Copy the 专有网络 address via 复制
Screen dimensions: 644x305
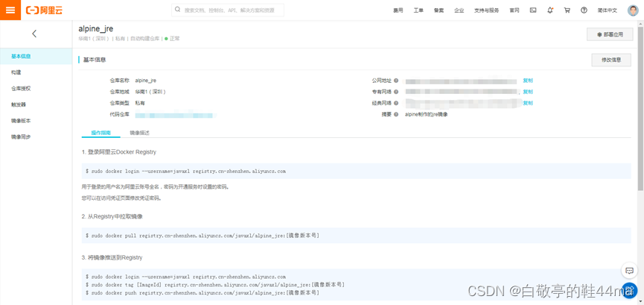click(528, 92)
